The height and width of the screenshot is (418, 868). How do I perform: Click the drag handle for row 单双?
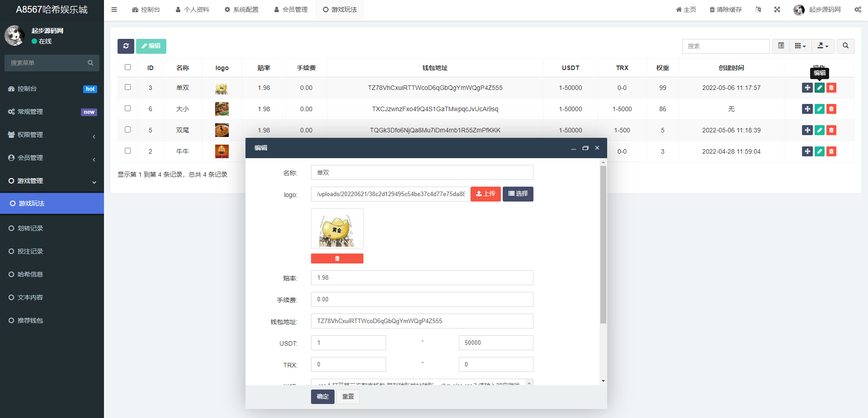807,88
